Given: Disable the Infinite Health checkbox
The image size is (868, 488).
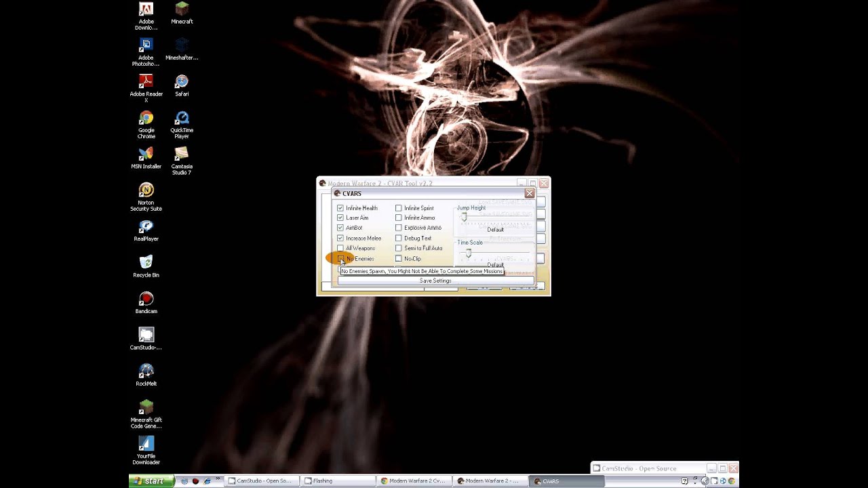Looking at the screenshot, I should tap(340, 208).
